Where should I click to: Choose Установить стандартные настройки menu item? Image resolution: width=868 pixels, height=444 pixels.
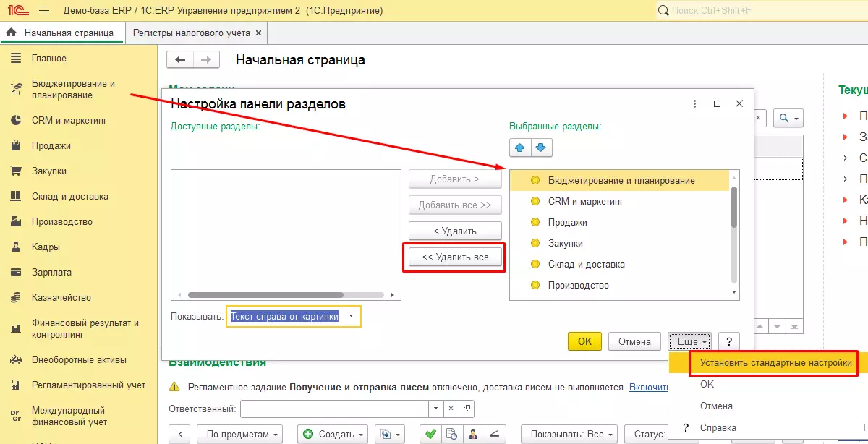pyautogui.click(x=768, y=363)
